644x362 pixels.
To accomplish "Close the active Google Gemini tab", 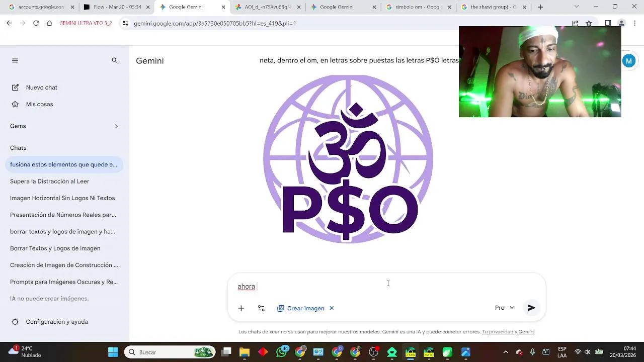I will point(223,7).
